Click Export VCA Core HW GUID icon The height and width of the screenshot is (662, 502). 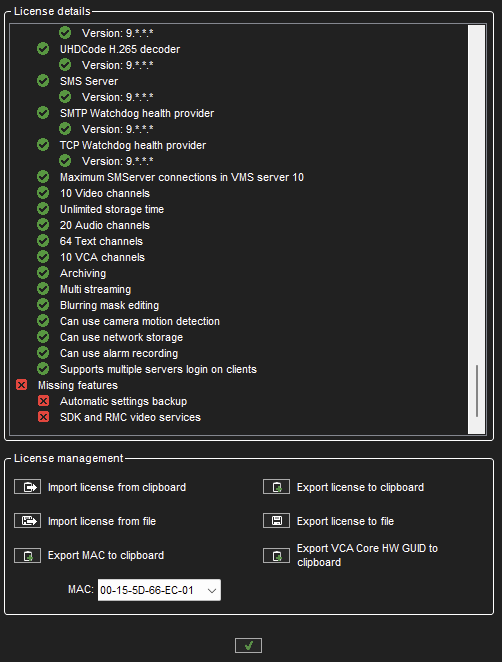click(277, 556)
